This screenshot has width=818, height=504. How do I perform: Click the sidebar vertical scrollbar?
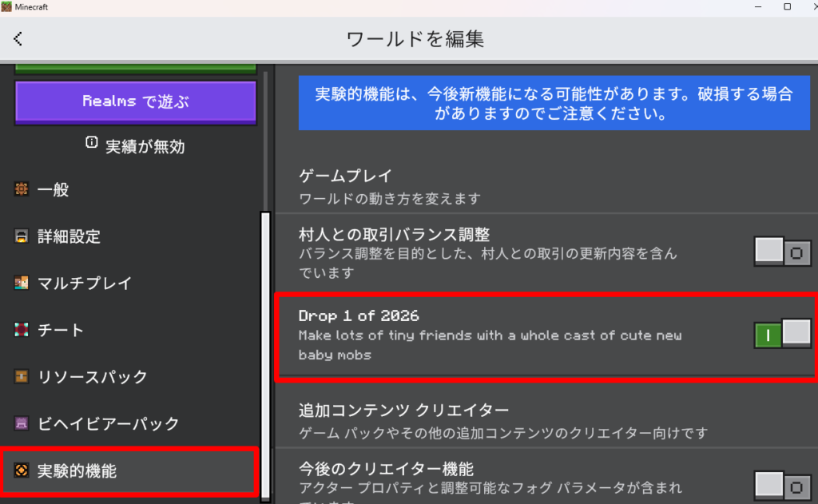(x=265, y=351)
